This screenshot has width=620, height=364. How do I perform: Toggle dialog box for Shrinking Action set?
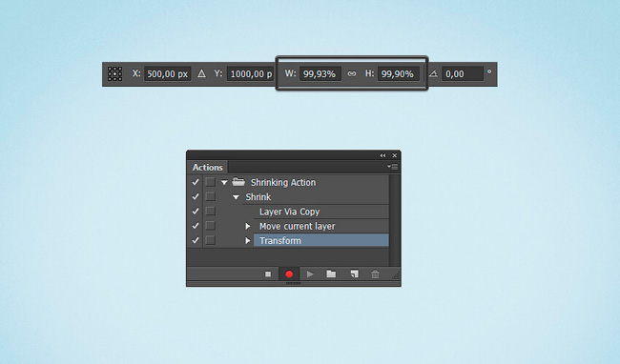click(211, 182)
